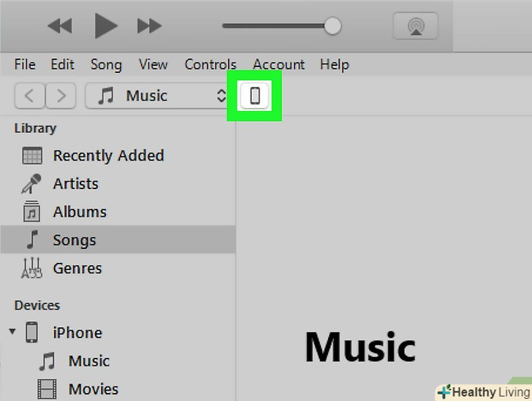Screen dimensions: 532x401
Task: Open the File menu
Action: click(25, 64)
